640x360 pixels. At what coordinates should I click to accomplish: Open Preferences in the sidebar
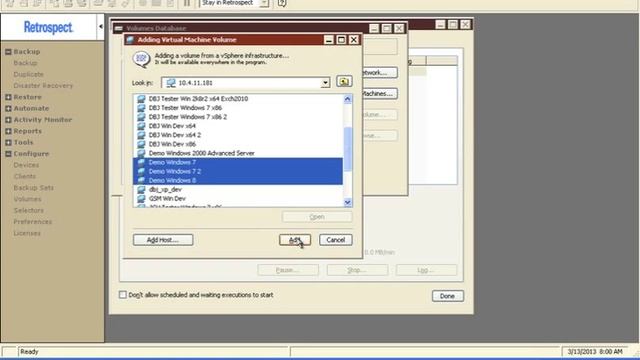coord(33,222)
